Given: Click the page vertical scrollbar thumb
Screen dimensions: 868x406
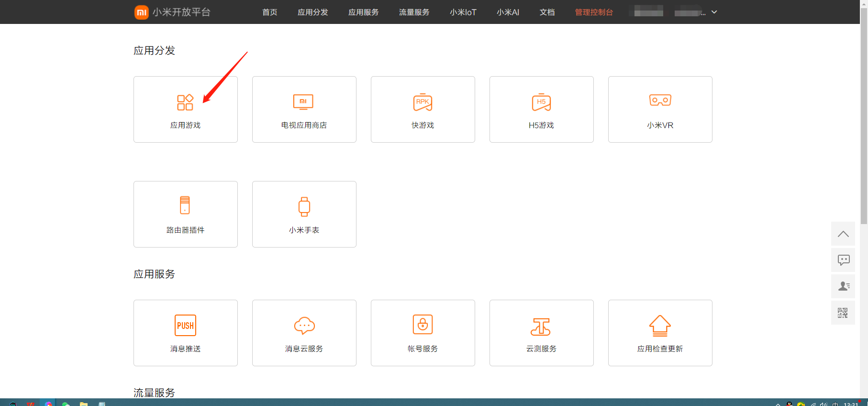Looking at the screenshot, I should coord(864,115).
